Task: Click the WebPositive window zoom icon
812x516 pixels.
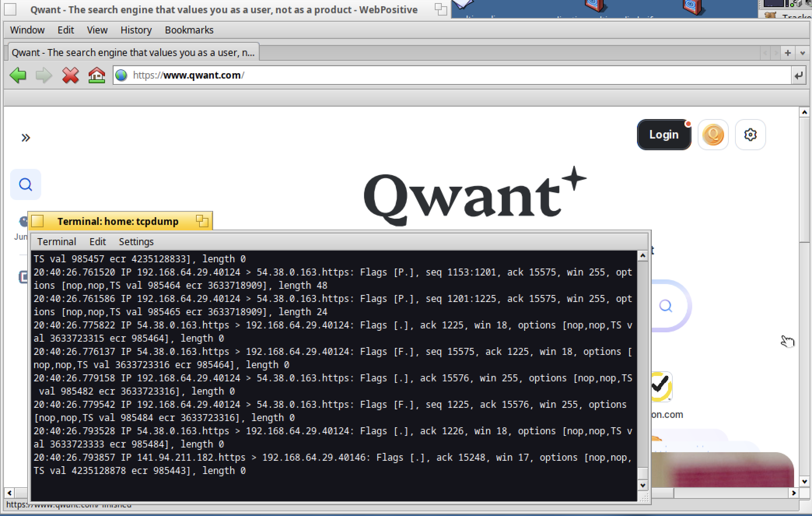Action: point(441,9)
